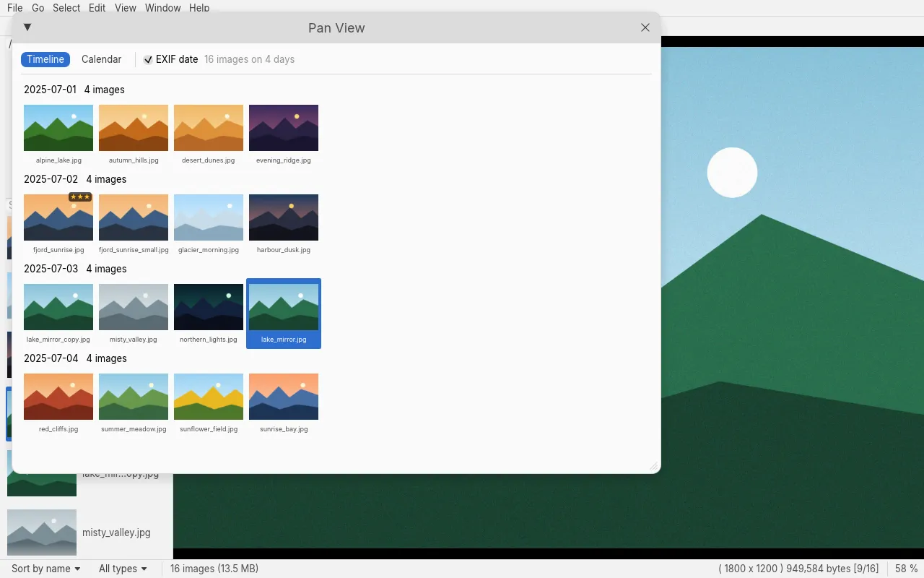Click the 2025-07-03 date heading

51,269
